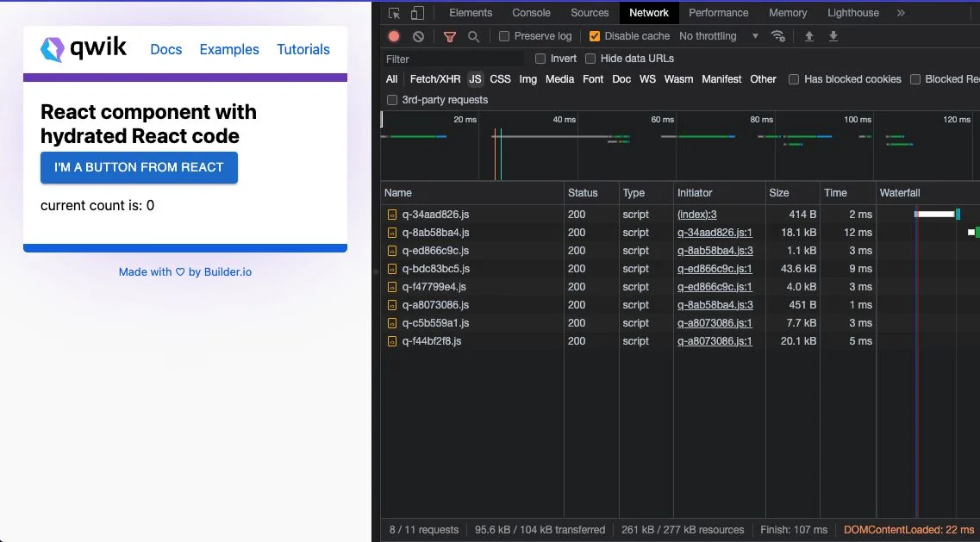Open initiator link (index):3
980x542 pixels.
[x=697, y=215]
